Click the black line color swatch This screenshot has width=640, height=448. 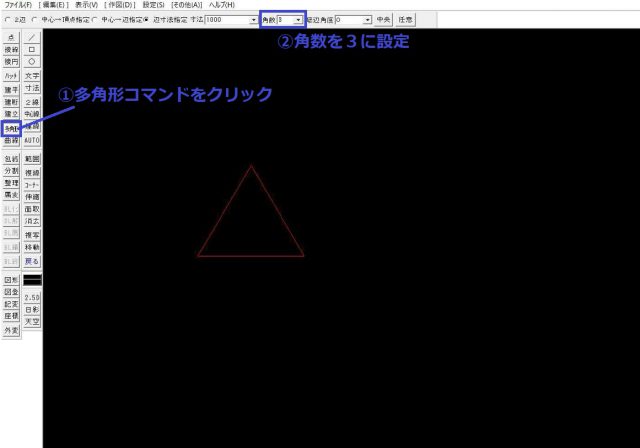31,280
